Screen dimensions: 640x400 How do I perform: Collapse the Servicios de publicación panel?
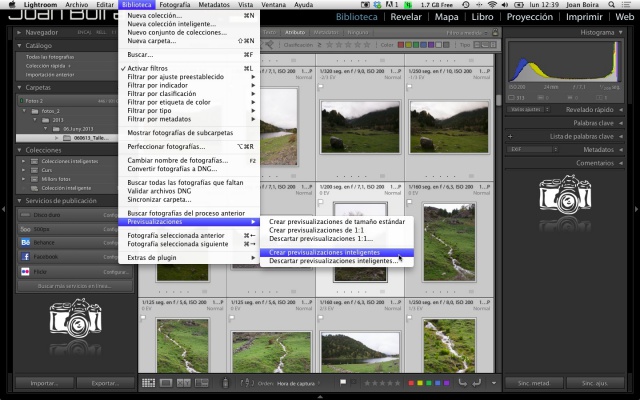tap(19, 201)
